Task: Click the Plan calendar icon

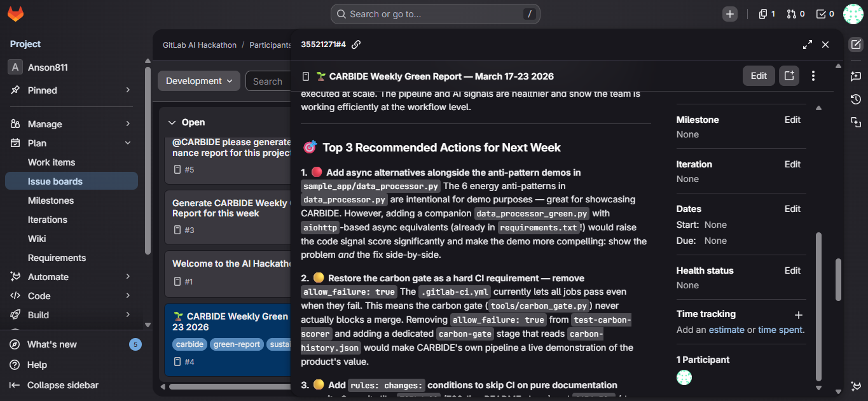Action: pyautogui.click(x=15, y=143)
